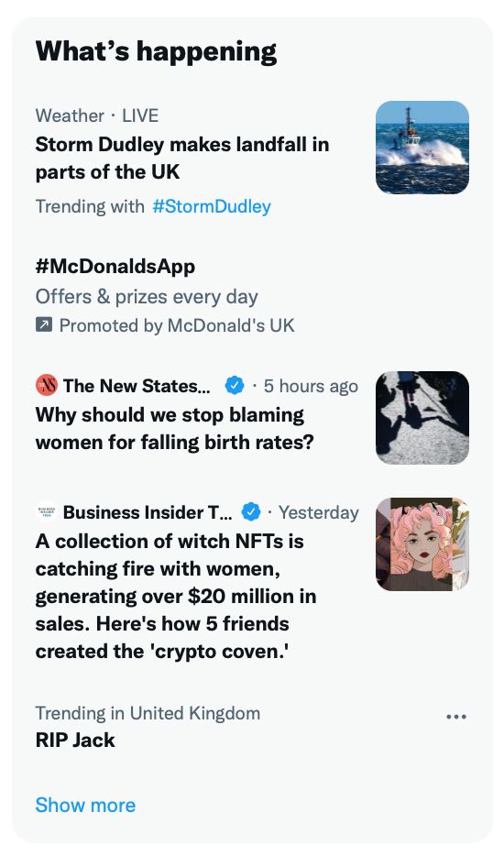Viewport: 504px width, 856px height.
Task: Open the shadow photo thumbnail for birth rates article
Action: 422,418
